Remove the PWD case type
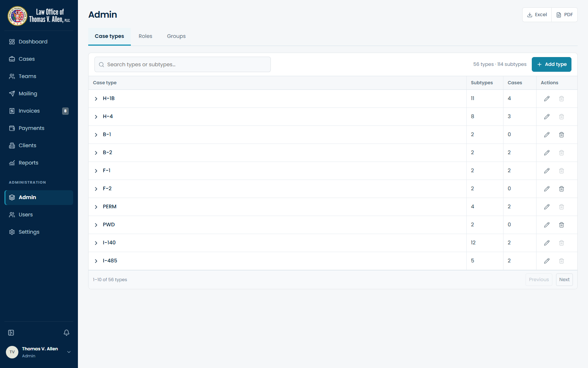This screenshot has height=368, width=588. point(562,225)
